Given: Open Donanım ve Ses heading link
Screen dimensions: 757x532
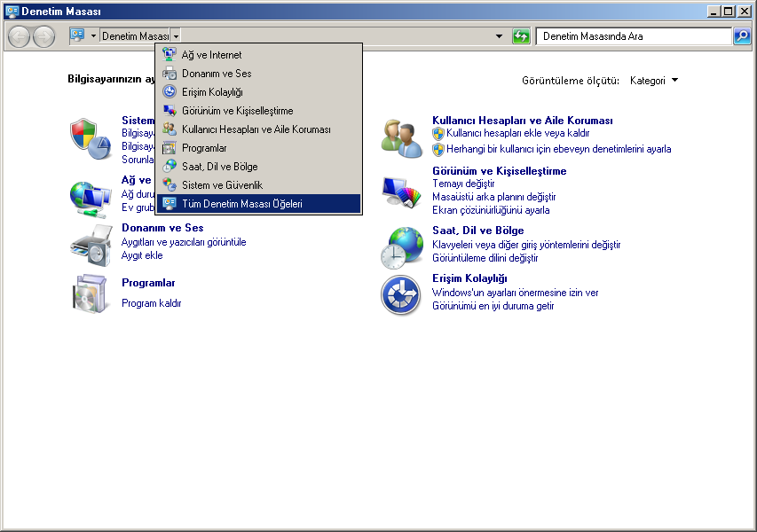Looking at the screenshot, I should (162, 228).
